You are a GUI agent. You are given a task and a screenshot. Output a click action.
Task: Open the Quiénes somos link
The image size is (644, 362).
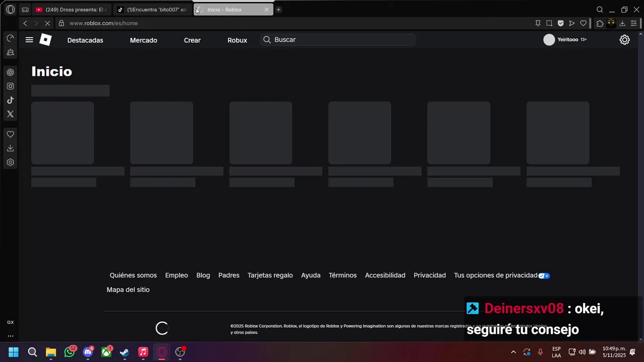point(133,276)
